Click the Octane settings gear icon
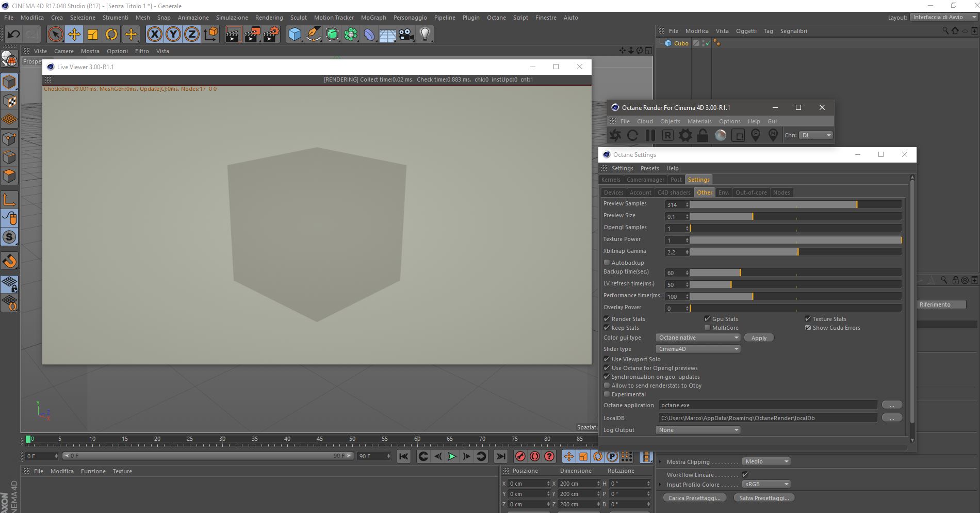This screenshot has width=980, height=513. pos(685,135)
